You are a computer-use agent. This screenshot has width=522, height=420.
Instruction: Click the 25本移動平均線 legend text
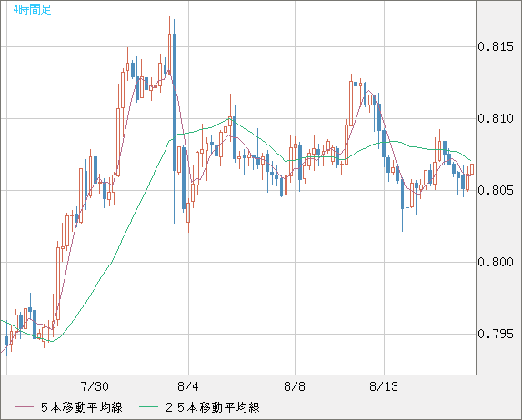coord(213,407)
